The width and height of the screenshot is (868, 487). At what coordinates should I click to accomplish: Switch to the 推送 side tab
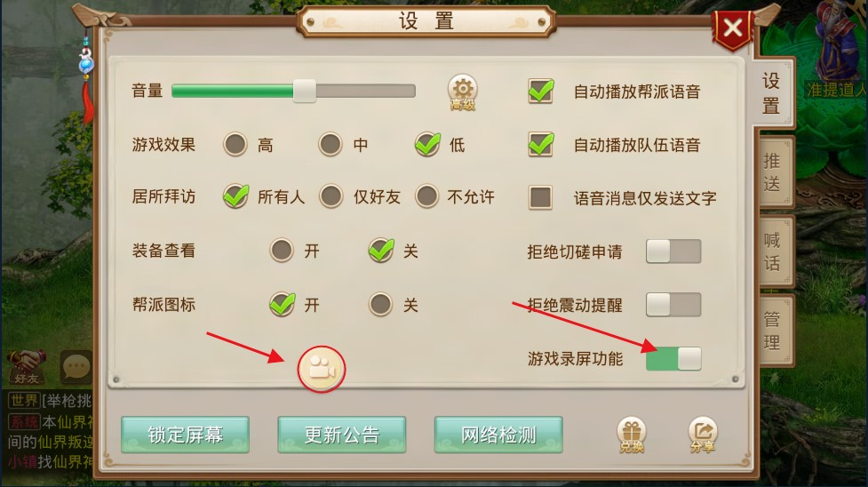pyautogui.click(x=773, y=172)
